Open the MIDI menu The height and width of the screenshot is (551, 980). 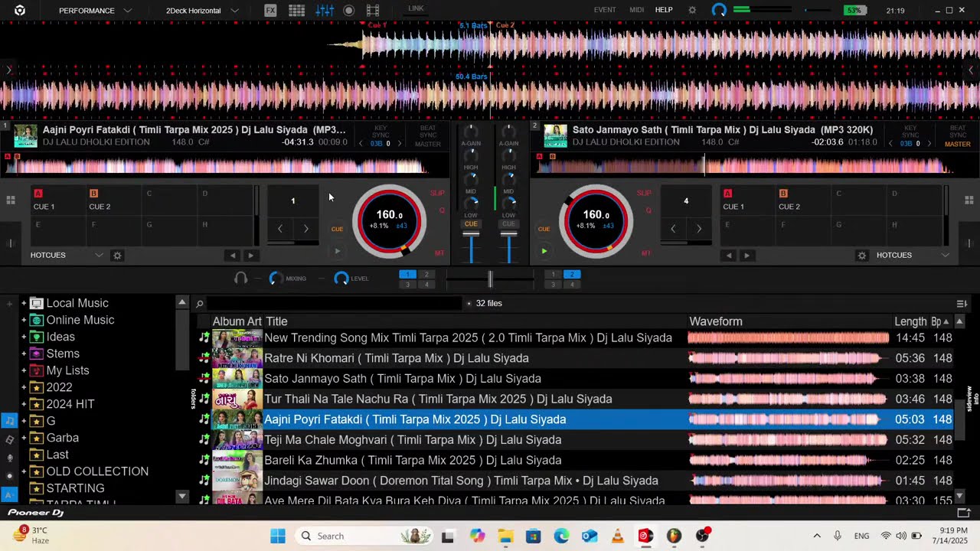tap(636, 11)
